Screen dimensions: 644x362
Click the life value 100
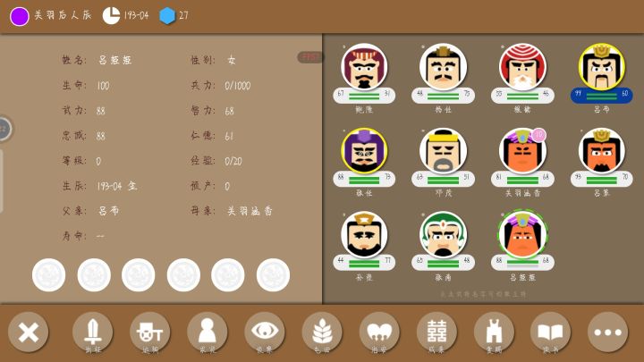click(103, 86)
